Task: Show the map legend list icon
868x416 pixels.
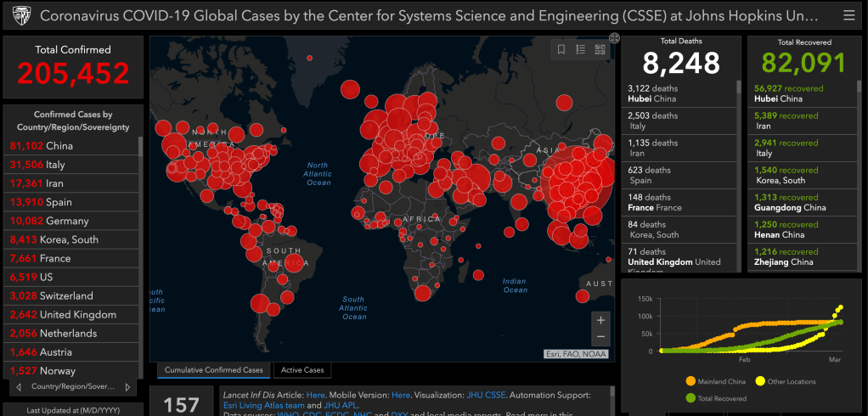Action: (x=581, y=50)
